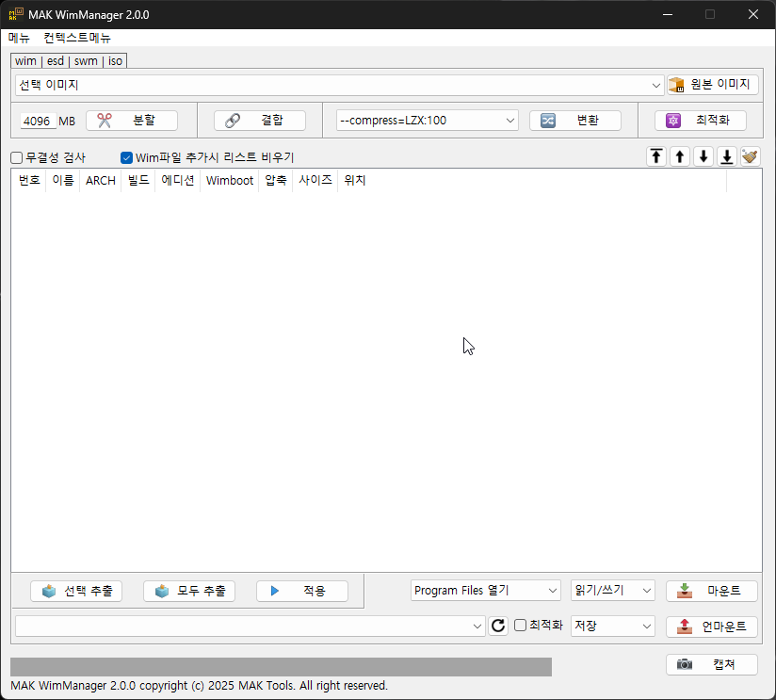Open the 컨텍스트메뉴 menu

[x=77, y=38]
